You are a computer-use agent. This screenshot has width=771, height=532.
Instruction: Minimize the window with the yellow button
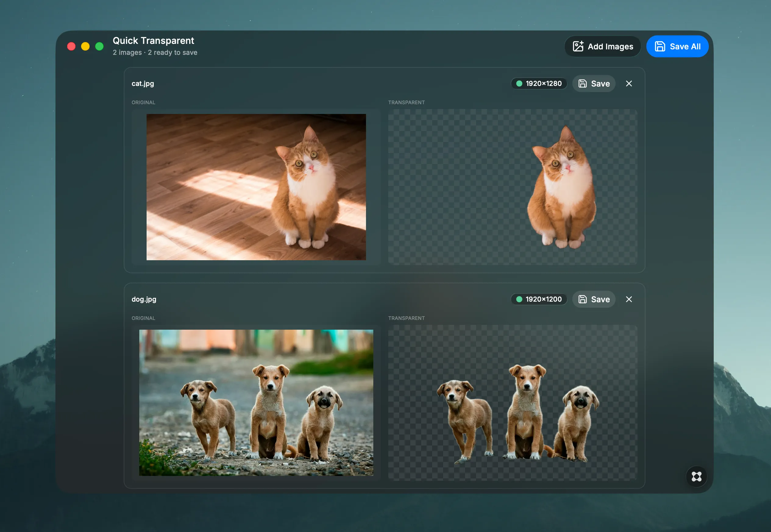click(x=85, y=46)
